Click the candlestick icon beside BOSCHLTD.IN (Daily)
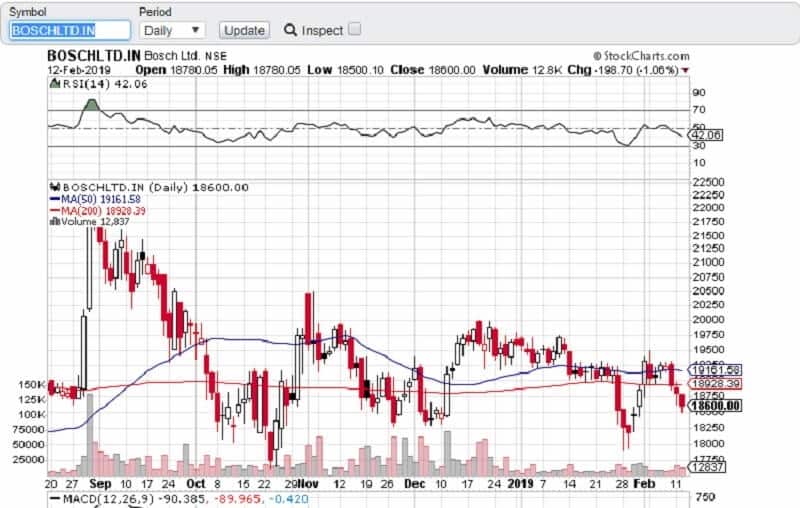 click(x=55, y=187)
